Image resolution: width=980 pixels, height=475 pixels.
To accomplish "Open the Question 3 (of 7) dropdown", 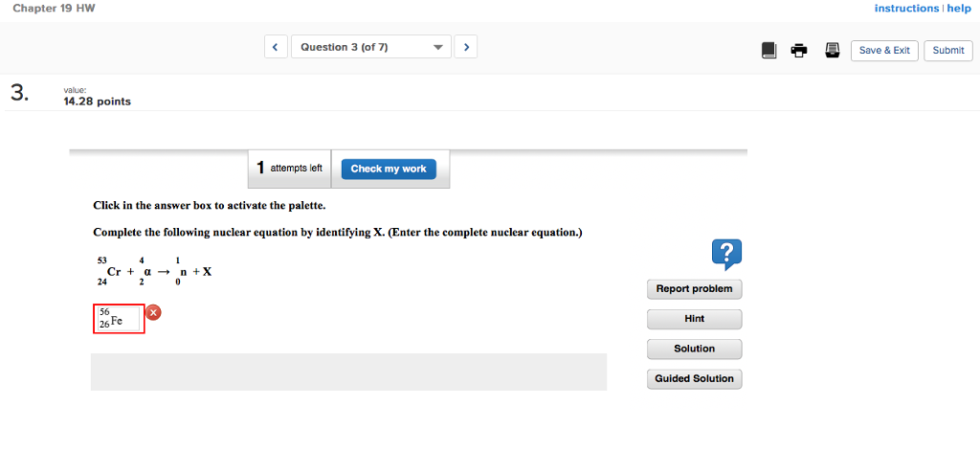I will tap(371, 47).
